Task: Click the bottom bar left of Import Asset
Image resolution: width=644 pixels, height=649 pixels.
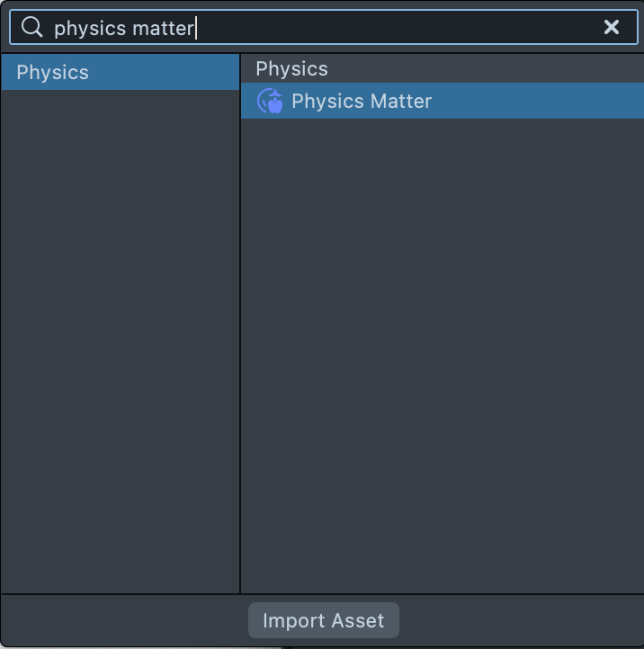Action: 126,620
